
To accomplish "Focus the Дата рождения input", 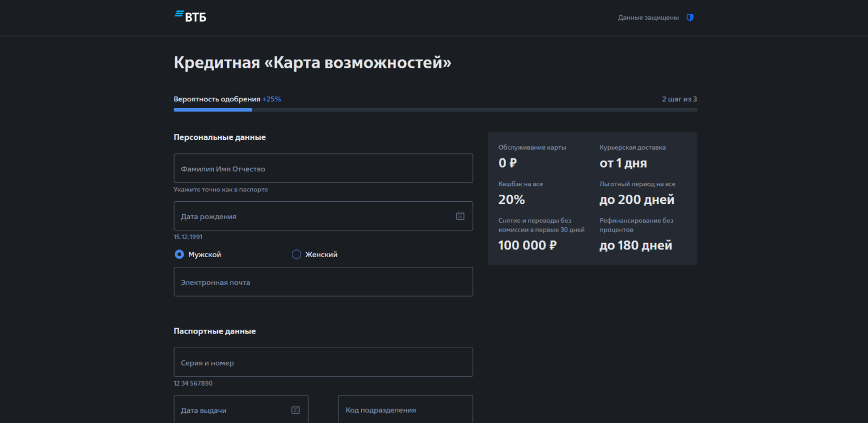I will point(323,216).
